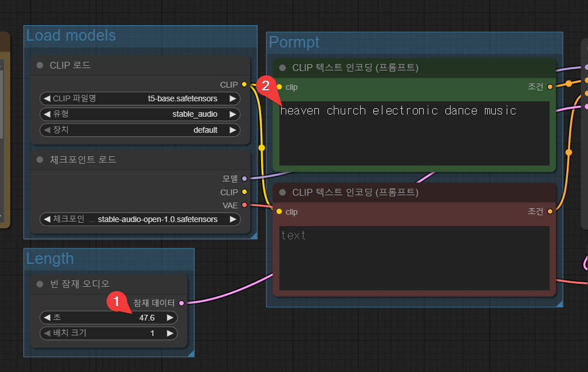588x372 pixels.
Task: Toggle collapse dot of 체크포인트 로드 node
Action: (40, 159)
